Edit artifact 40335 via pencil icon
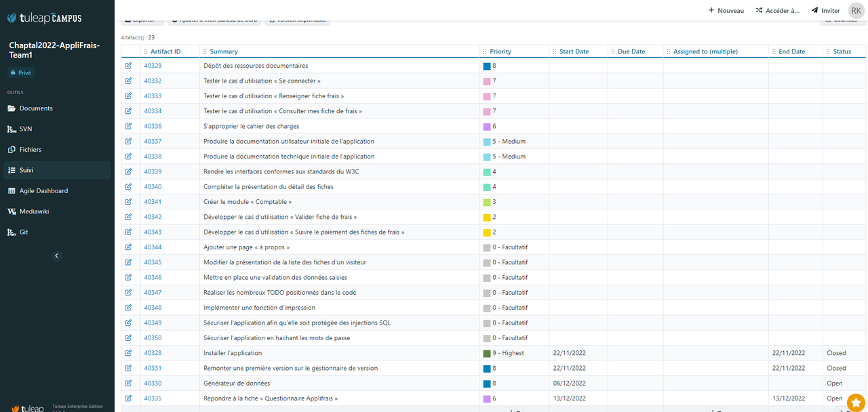 (128, 398)
